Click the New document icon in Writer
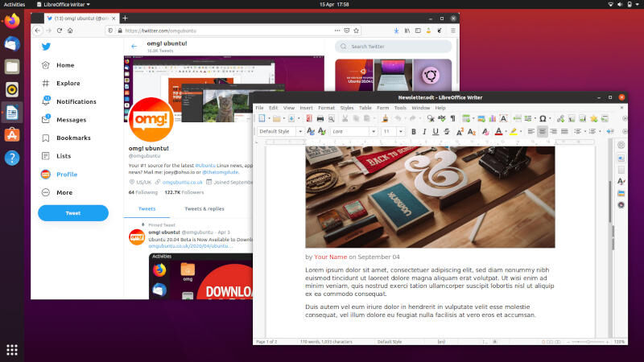This screenshot has height=362, width=644. point(262,118)
